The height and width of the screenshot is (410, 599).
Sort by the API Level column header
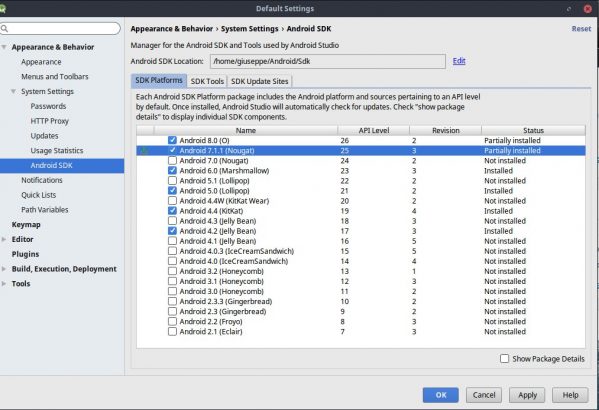coord(374,130)
